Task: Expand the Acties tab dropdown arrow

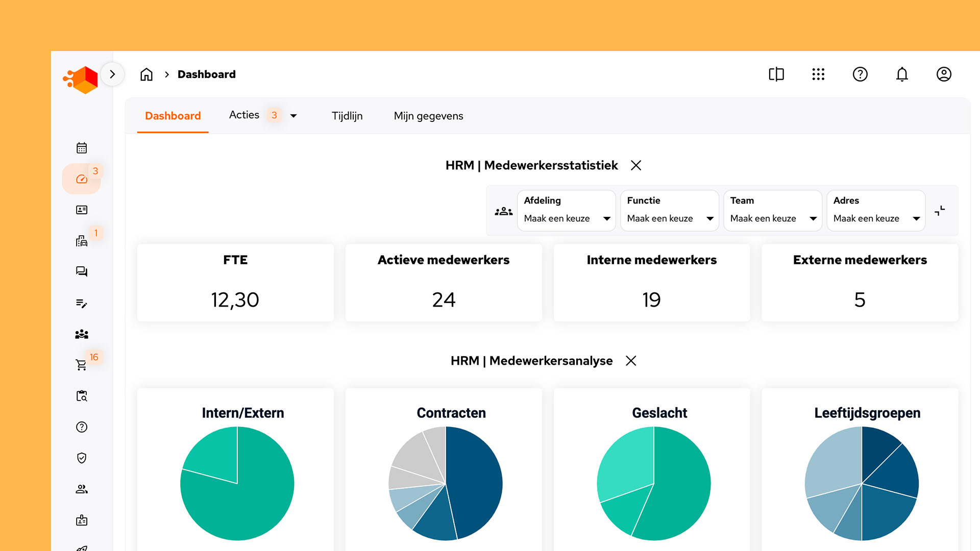Action: click(x=293, y=116)
